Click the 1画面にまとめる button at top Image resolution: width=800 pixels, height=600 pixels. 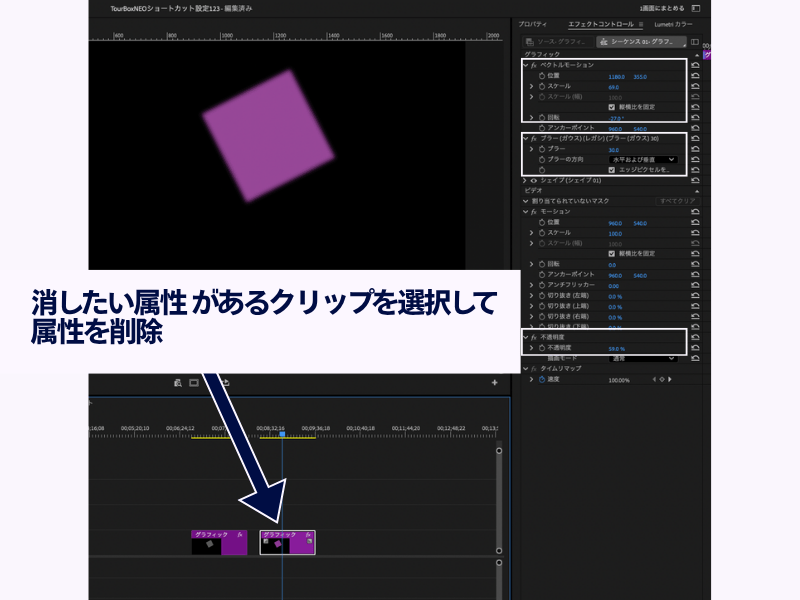coord(663,7)
